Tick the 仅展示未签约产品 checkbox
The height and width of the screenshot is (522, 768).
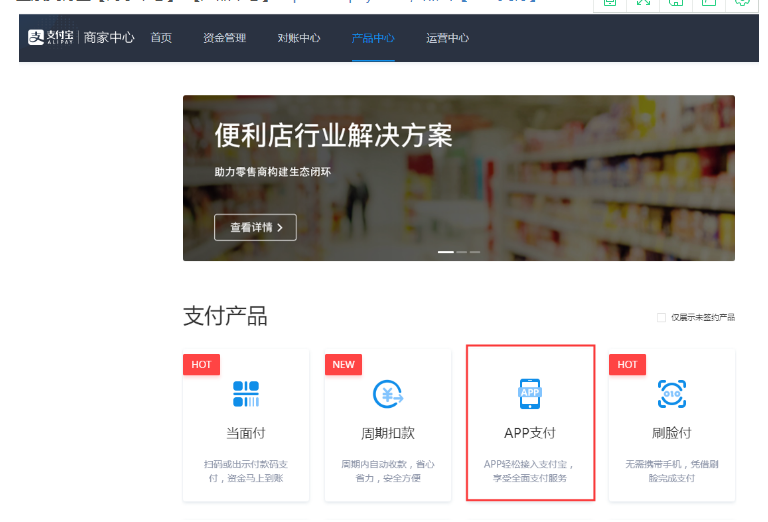tap(661, 317)
